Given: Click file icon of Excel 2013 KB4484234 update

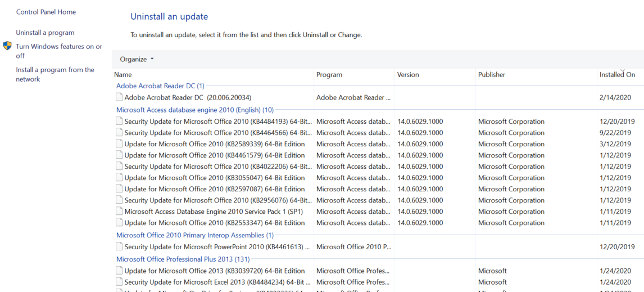Looking at the screenshot, I should [x=119, y=282].
